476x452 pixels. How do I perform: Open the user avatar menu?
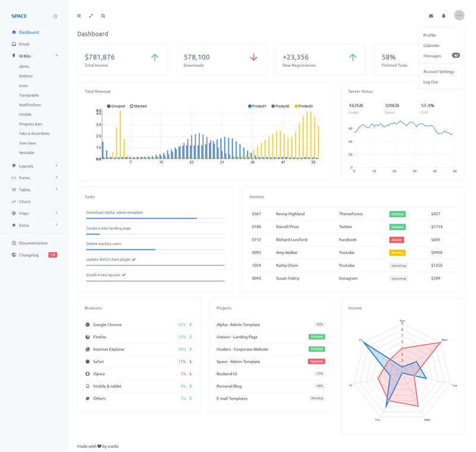(x=459, y=16)
